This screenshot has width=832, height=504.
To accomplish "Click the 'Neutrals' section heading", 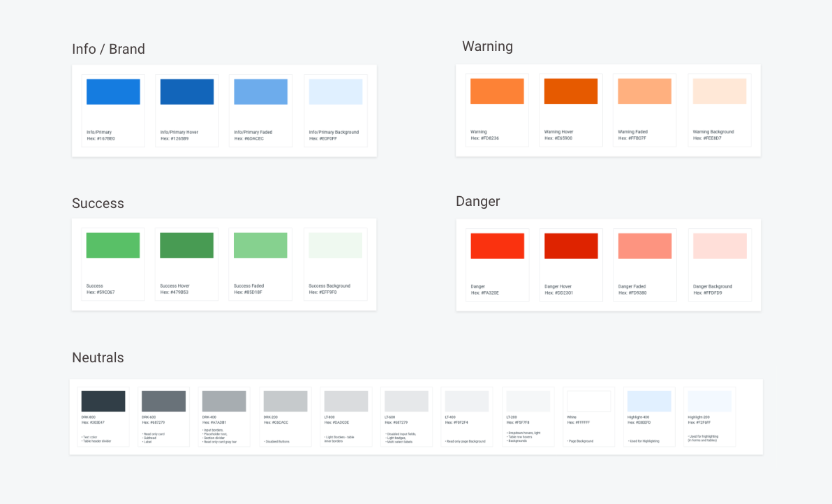I will (98, 357).
